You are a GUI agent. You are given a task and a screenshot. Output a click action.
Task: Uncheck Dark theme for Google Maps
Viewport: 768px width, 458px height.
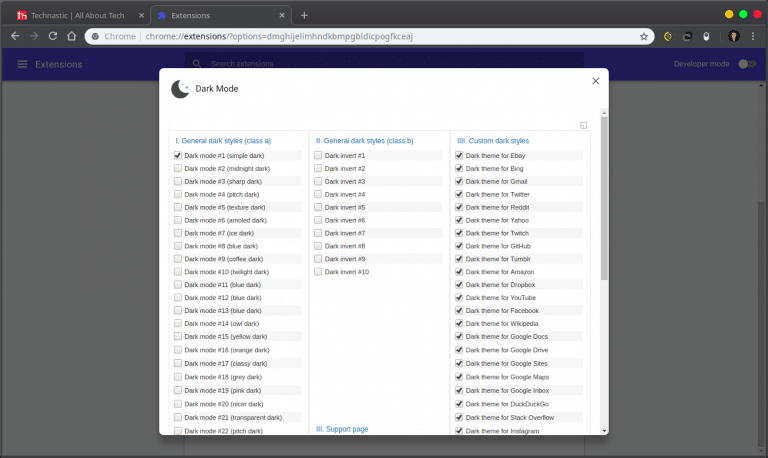[x=459, y=377]
